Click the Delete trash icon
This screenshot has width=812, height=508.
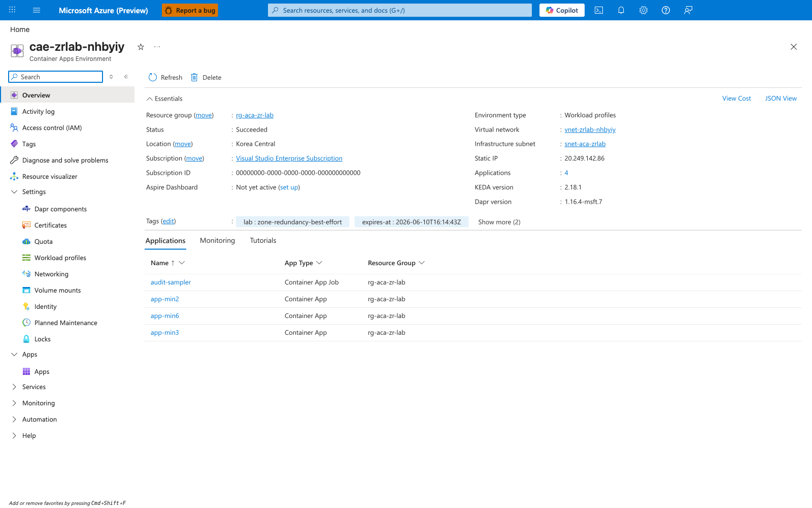194,77
